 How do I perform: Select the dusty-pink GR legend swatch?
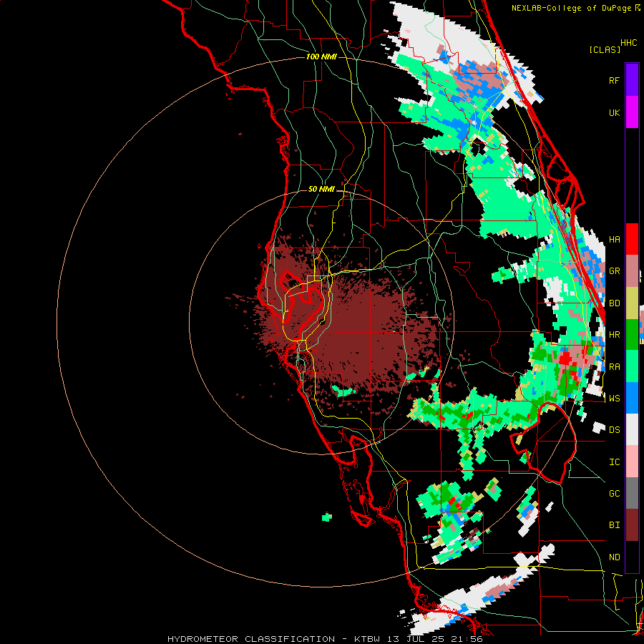tap(632, 270)
